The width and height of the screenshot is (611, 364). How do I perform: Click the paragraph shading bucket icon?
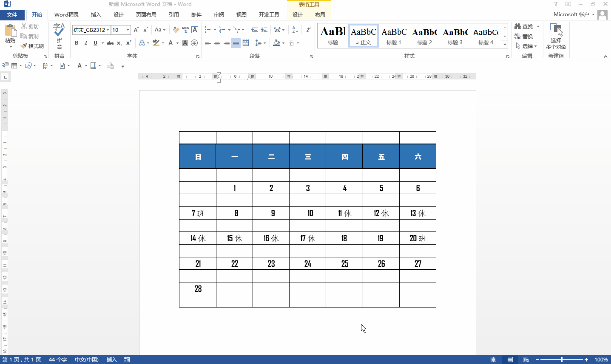click(276, 43)
